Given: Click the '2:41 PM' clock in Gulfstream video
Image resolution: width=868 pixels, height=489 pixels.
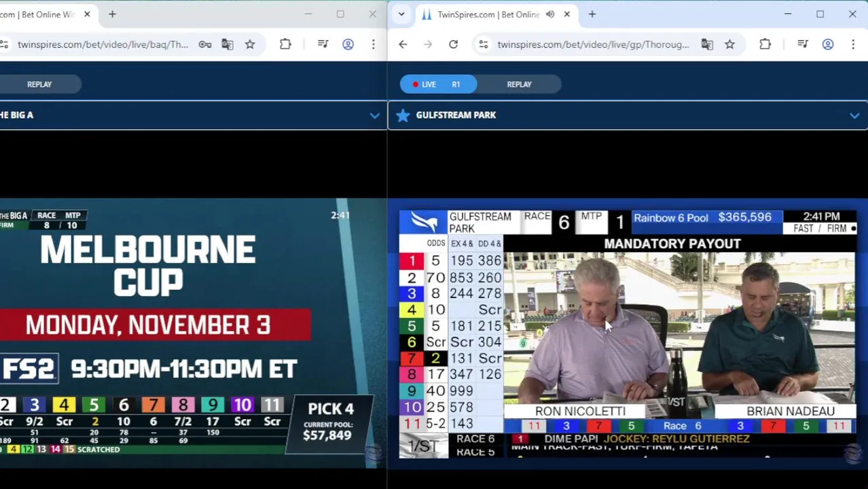Looking at the screenshot, I should coord(821,217).
